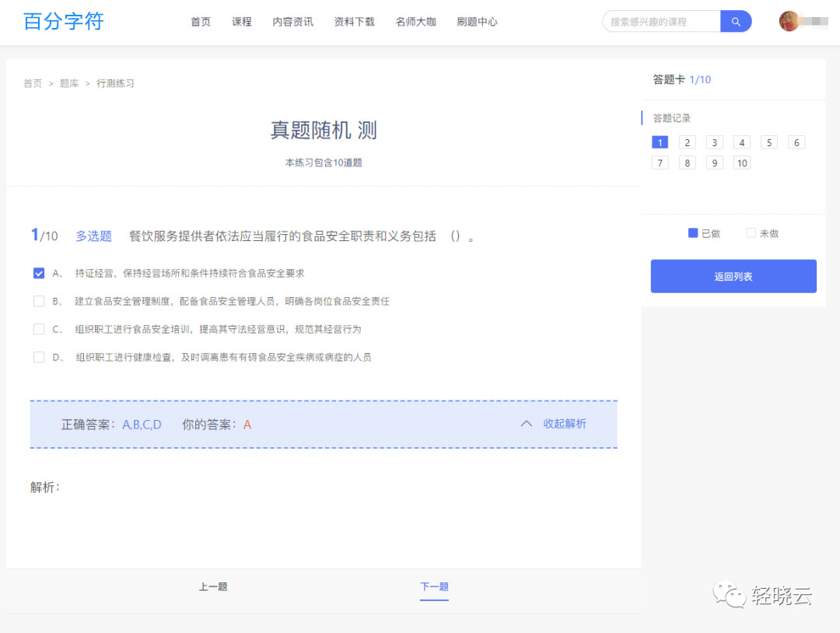The height and width of the screenshot is (633, 840).
Task: Check option C 组织职工进行食品安全培训 checkbox
Action: coord(39,329)
